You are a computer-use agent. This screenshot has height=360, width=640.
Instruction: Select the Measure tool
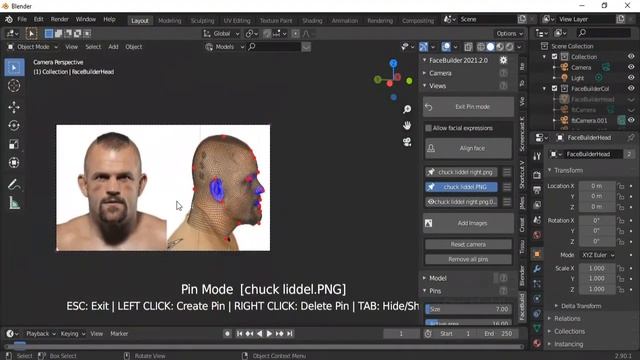14,203
